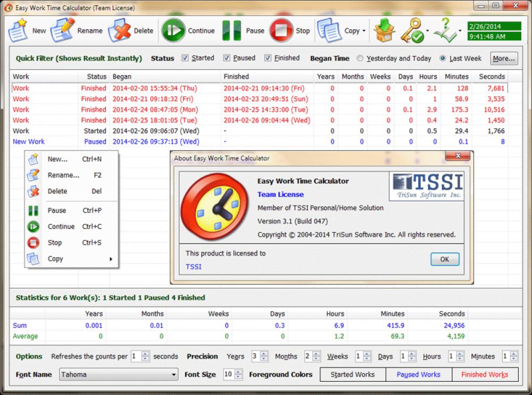Open the TSSI license link
Image resolution: width=532 pixels, height=395 pixels.
[193, 266]
